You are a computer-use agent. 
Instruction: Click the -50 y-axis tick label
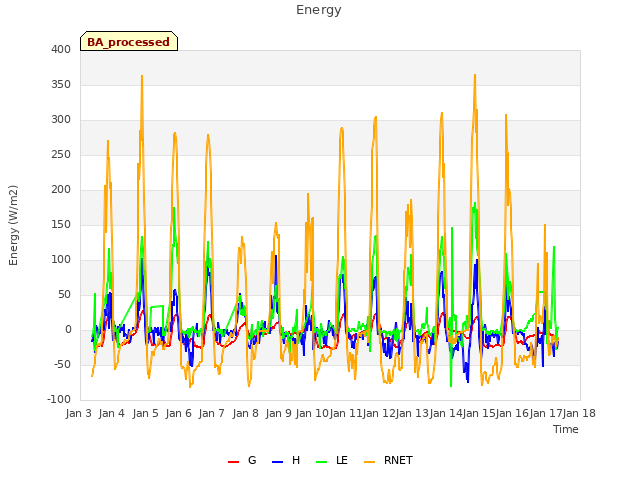tap(62, 365)
